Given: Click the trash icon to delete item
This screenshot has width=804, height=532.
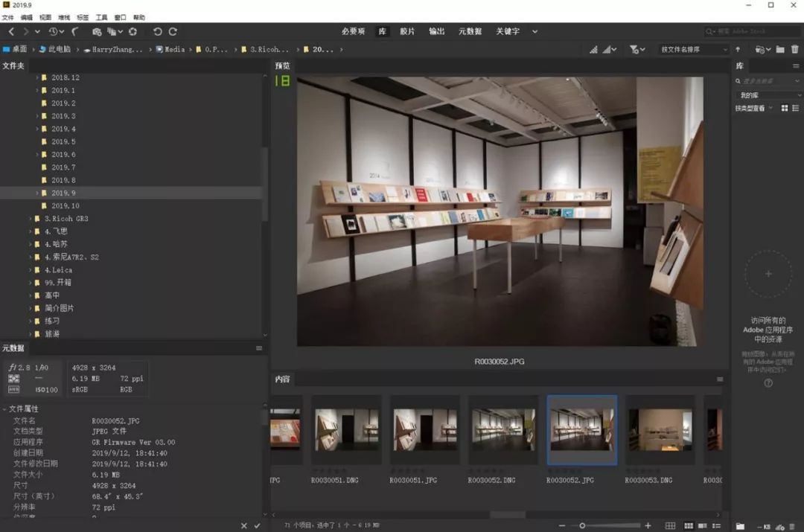Looking at the screenshot, I should [794, 50].
